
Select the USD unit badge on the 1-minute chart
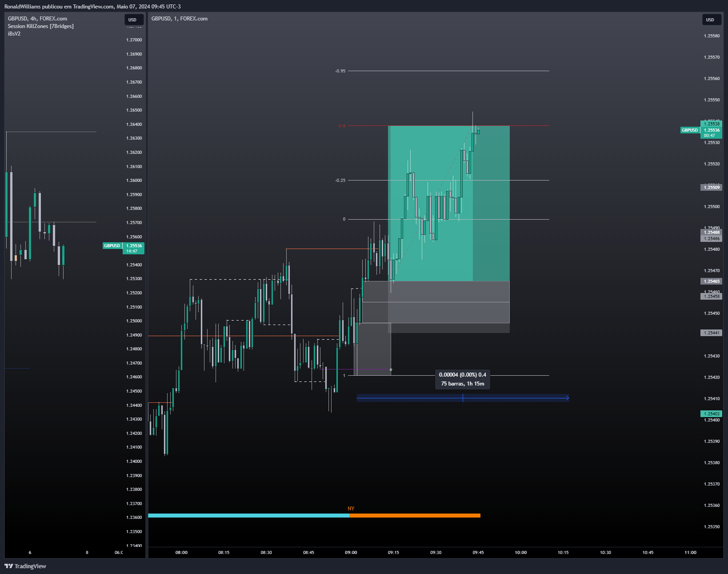[711, 20]
